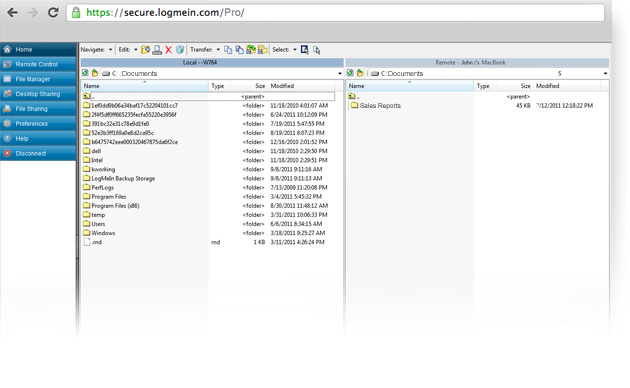Go up one folder in remote pane
Screen dimensions: 630x388
point(360,73)
